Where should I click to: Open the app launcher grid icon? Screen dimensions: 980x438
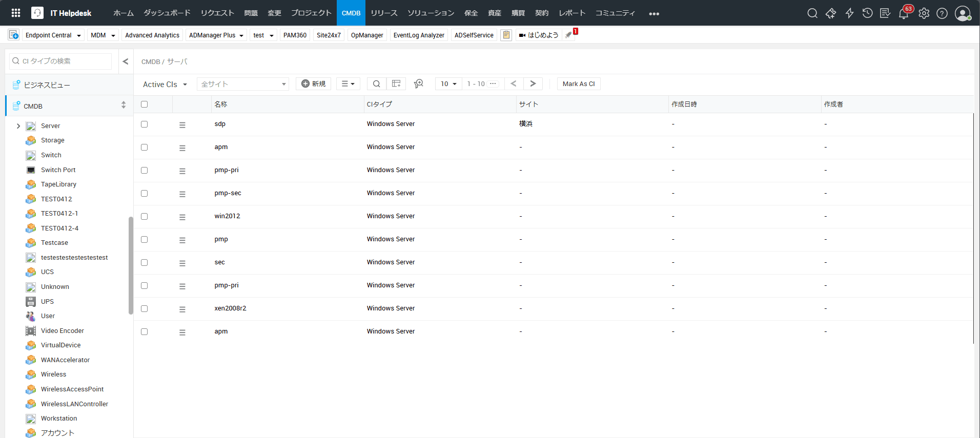[16, 13]
